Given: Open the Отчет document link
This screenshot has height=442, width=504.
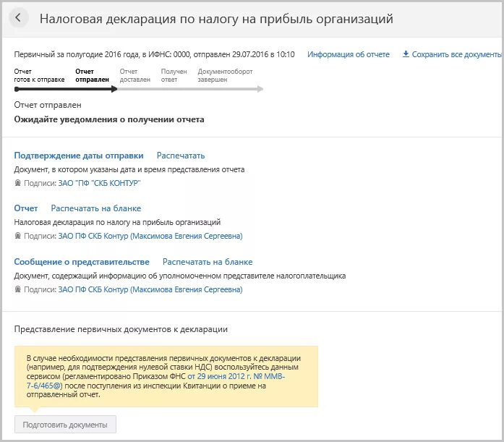Looking at the screenshot, I should pyautogui.click(x=26, y=208).
